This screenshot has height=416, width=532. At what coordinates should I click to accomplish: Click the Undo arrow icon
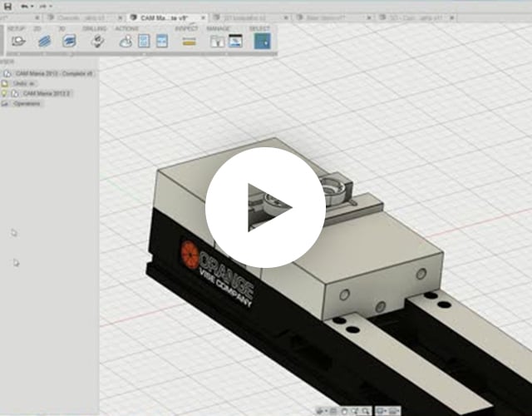tap(24, 6)
